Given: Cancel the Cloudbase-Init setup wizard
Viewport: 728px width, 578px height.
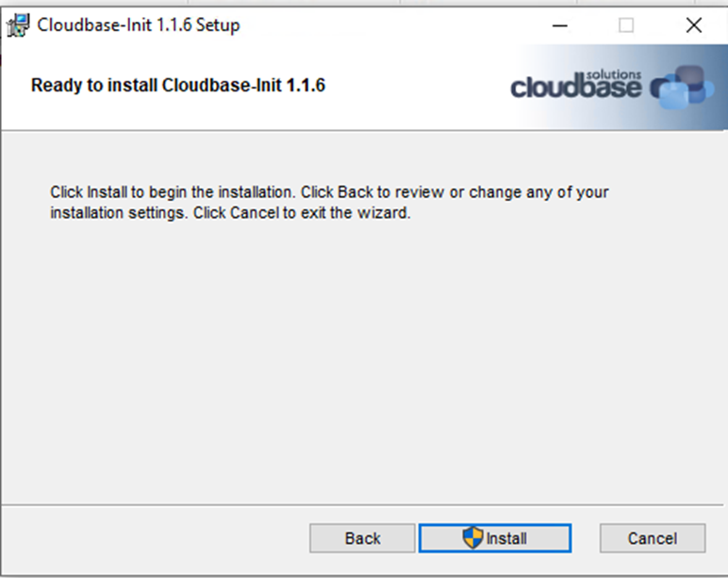Looking at the screenshot, I should point(653,538).
